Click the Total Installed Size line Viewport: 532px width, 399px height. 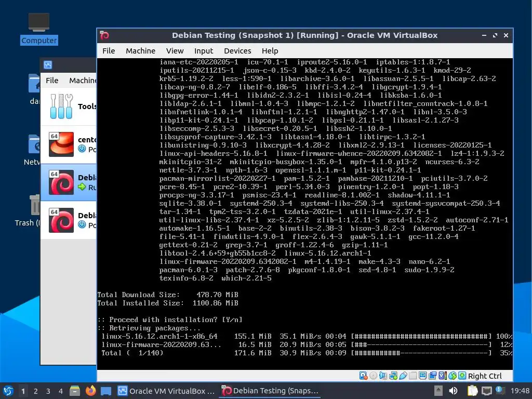tap(168, 303)
